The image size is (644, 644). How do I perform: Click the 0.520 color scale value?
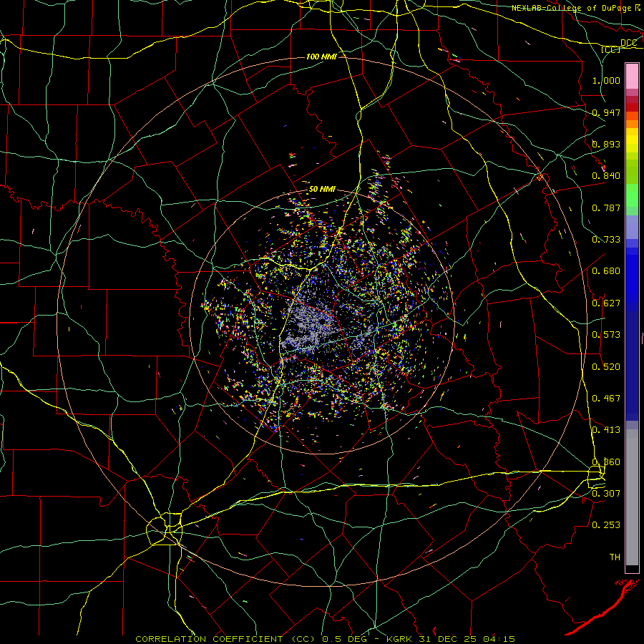(606, 367)
